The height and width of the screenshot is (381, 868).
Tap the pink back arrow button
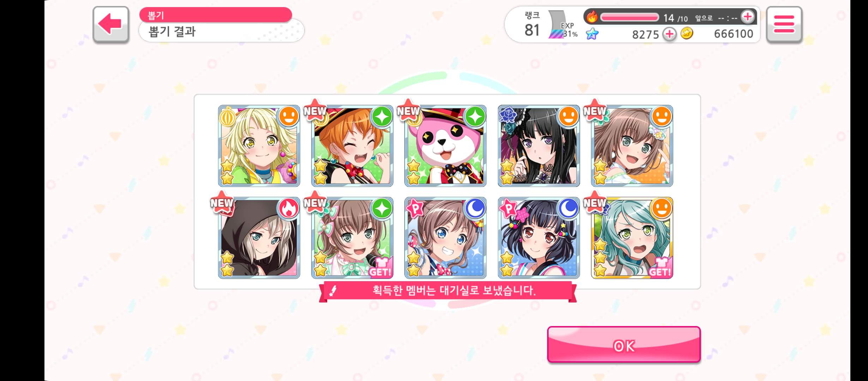pos(111,25)
